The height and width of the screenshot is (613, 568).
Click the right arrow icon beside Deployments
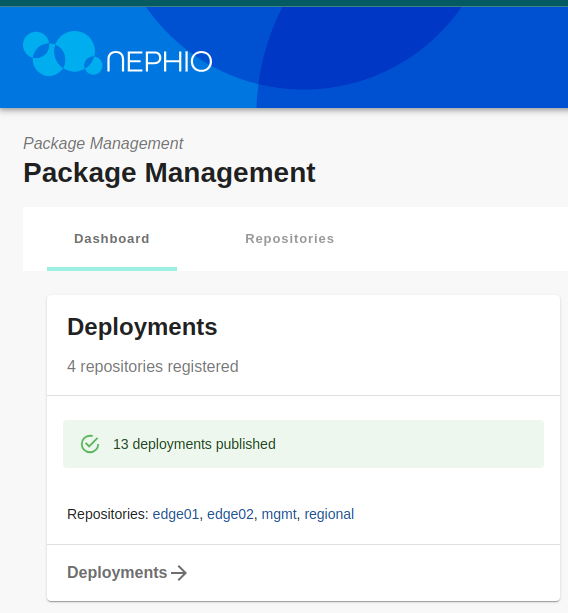click(x=179, y=573)
